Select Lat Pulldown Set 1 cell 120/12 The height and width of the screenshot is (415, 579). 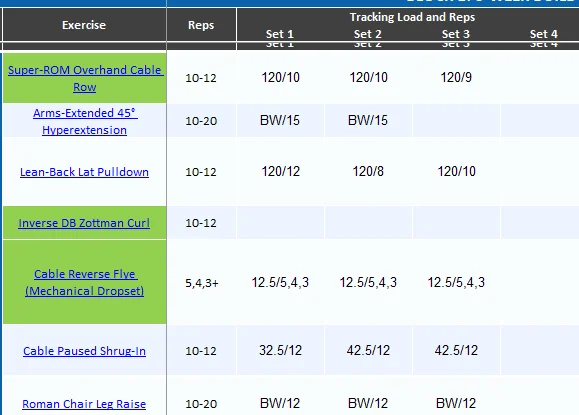[281, 172]
